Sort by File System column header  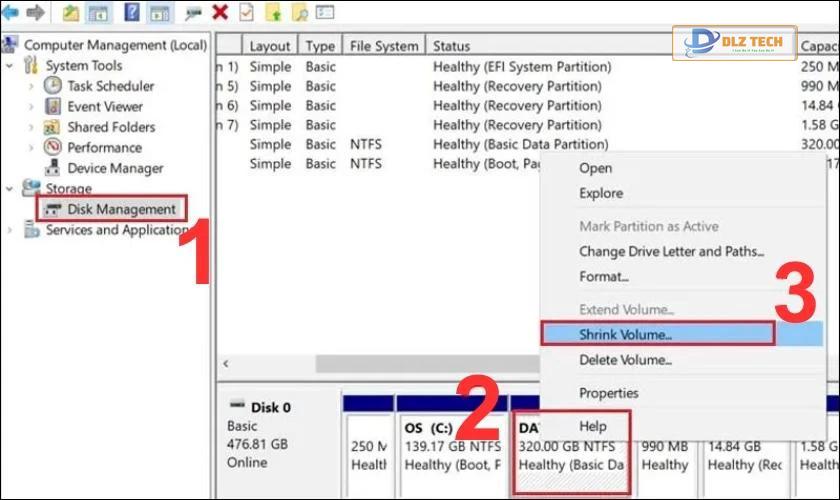click(384, 46)
